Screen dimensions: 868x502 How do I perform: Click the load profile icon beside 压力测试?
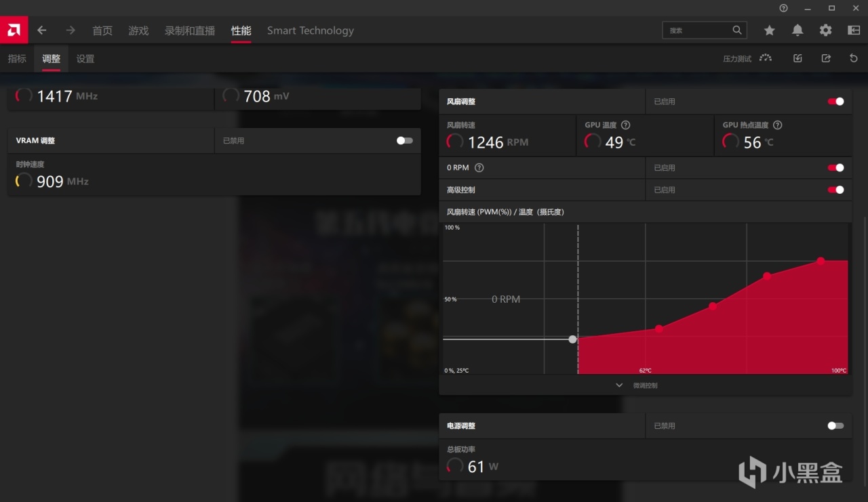click(797, 59)
